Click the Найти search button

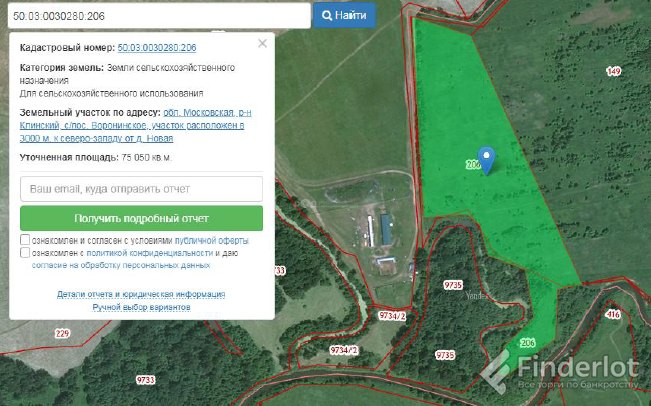[344, 16]
